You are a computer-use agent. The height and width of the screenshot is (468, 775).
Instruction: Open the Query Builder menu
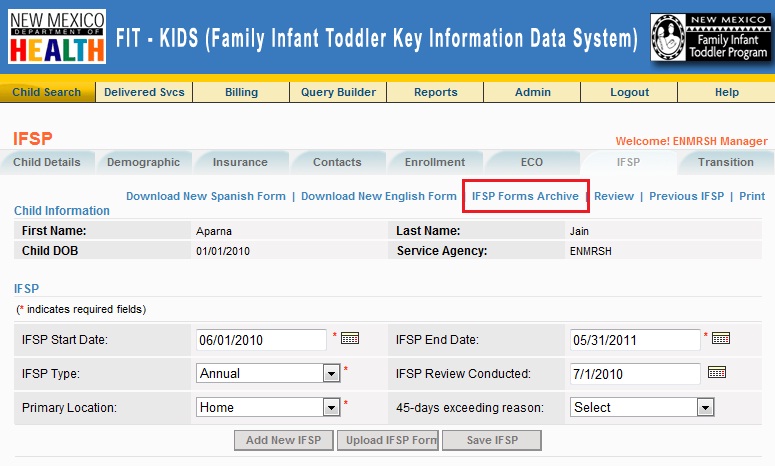point(339,92)
